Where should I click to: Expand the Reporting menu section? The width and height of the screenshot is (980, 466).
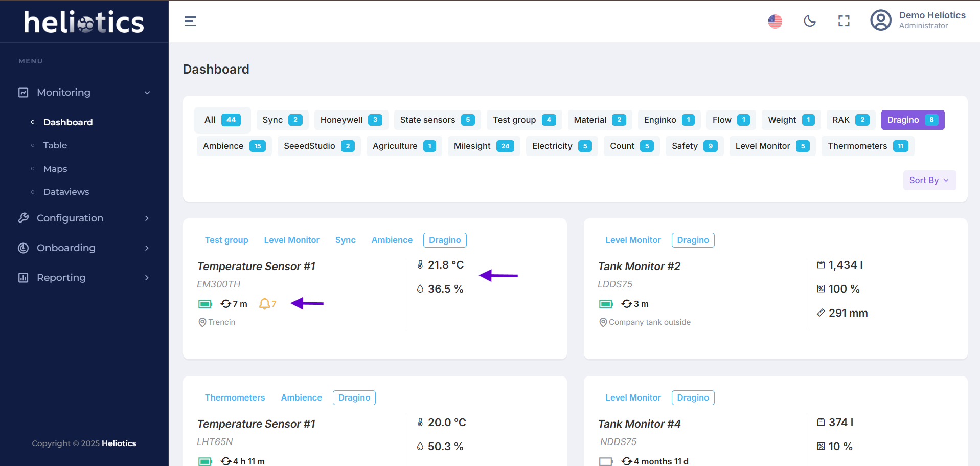pyautogui.click(x=147, y=278)
